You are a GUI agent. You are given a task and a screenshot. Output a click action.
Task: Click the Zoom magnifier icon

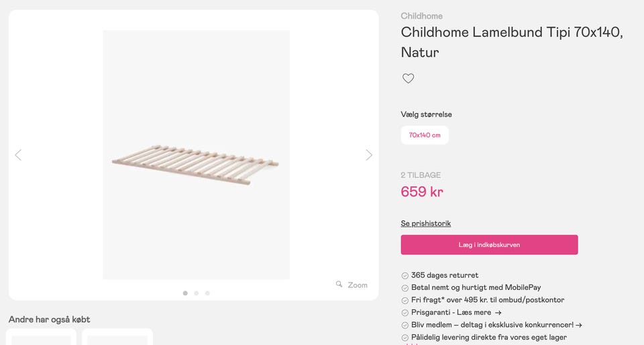coord(339,285)
